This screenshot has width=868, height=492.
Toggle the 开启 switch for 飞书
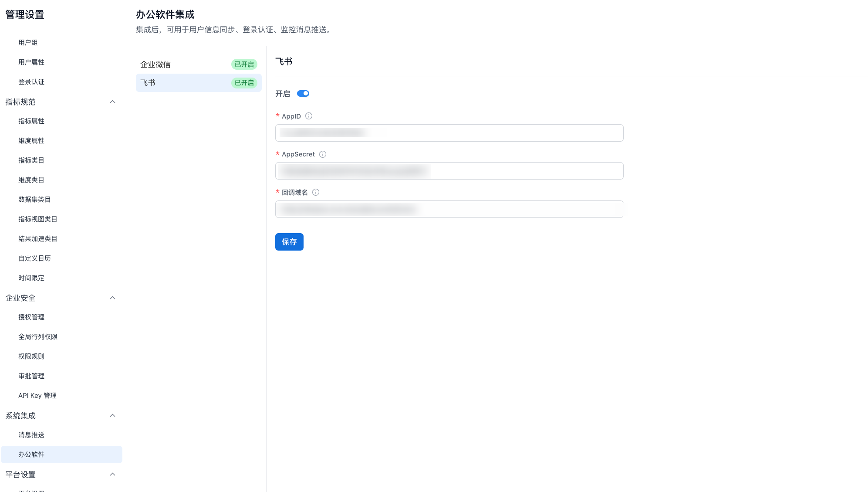coord(303,93)
